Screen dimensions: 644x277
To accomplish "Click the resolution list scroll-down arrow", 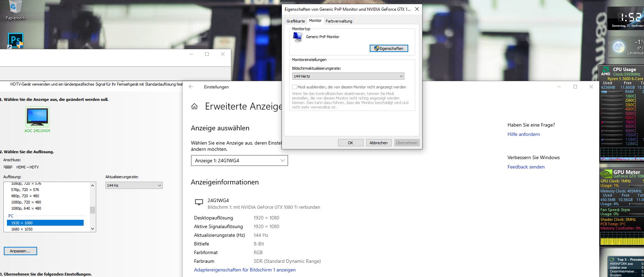I will [x=92, y=229].
